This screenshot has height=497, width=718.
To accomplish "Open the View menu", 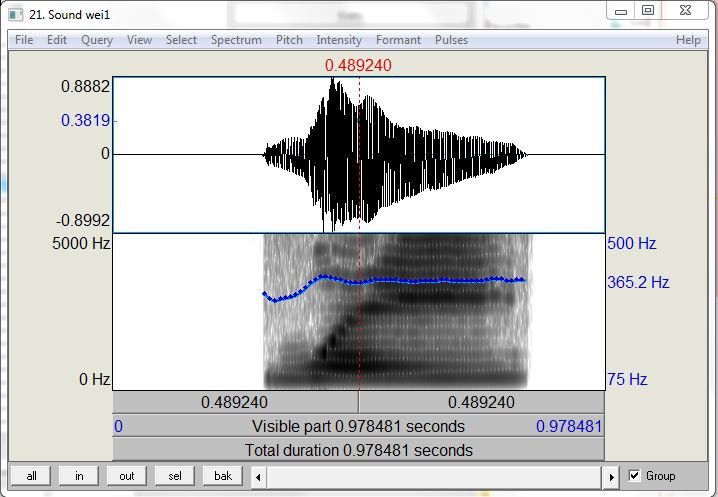I will (139, 40).
